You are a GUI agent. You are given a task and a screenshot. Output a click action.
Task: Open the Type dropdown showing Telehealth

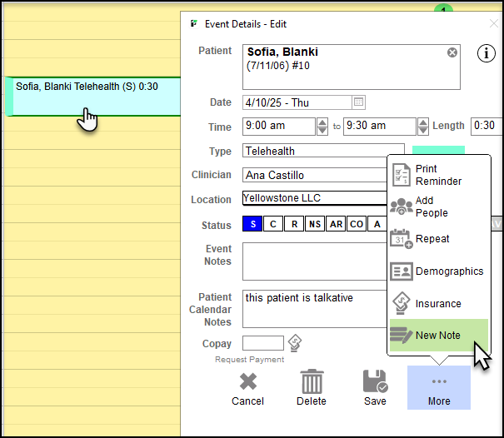click(323, 151)
